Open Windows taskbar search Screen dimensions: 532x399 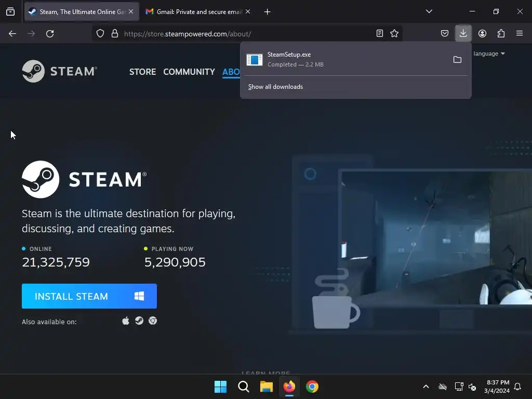[244, 387]
